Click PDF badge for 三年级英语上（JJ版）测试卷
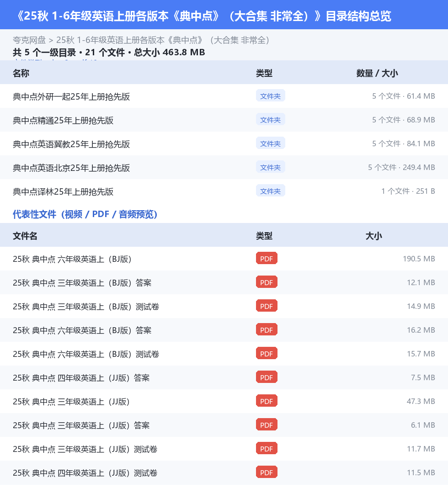Viewport: 448px width, 499px height. [x=267, y=449]
